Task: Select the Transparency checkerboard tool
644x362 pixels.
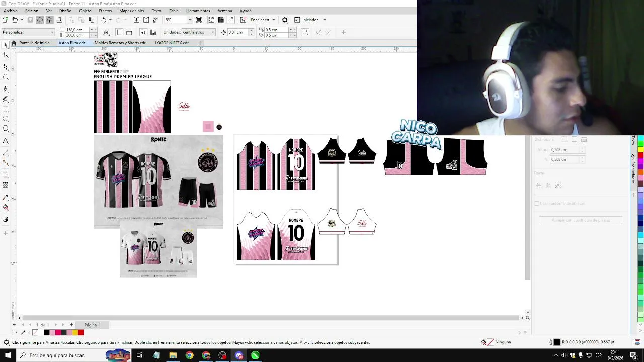Action: [x=6, y=185]
